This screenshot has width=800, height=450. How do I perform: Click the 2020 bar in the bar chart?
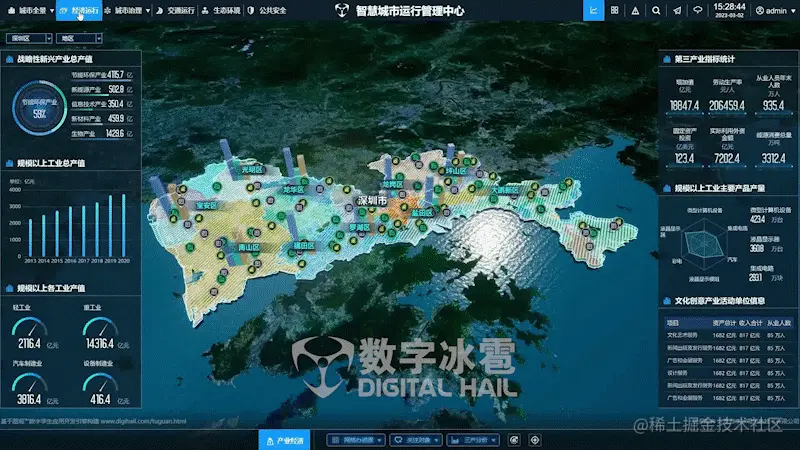click(x=123, y=225)
